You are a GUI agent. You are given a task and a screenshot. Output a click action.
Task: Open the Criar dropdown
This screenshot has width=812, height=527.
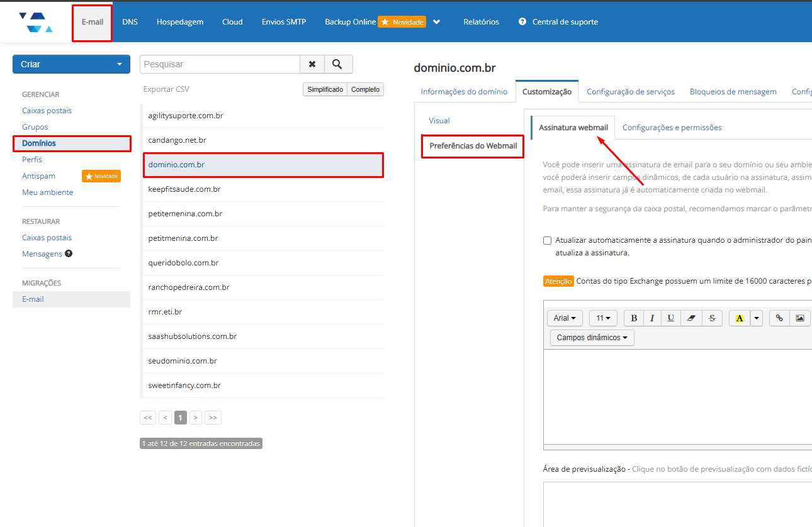(x=71, y=64)
